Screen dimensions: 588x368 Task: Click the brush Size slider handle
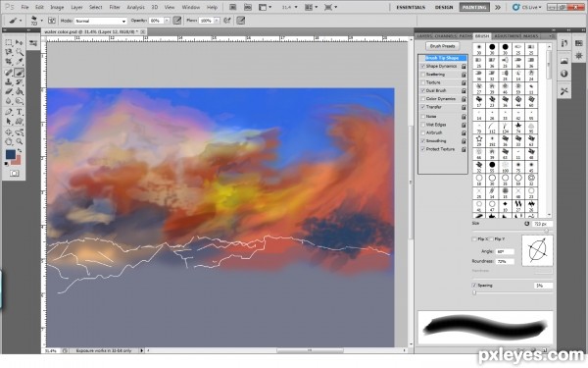click(x=547, y=231)
